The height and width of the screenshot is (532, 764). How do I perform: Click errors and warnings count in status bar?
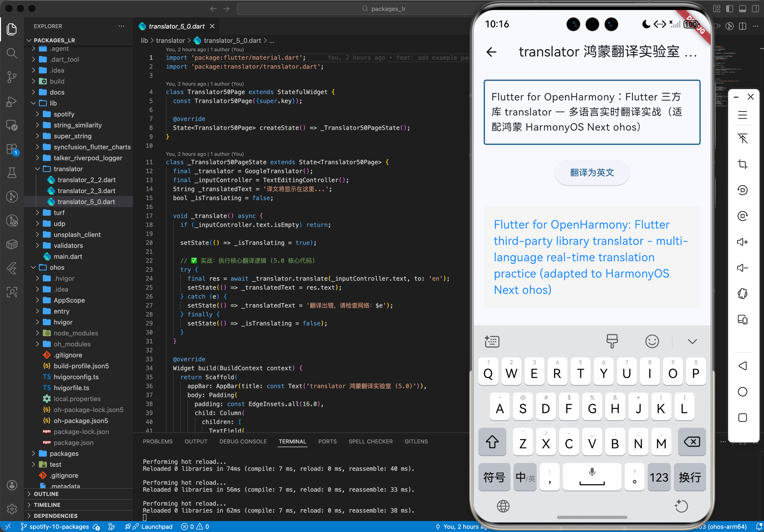tap(195, 527)
